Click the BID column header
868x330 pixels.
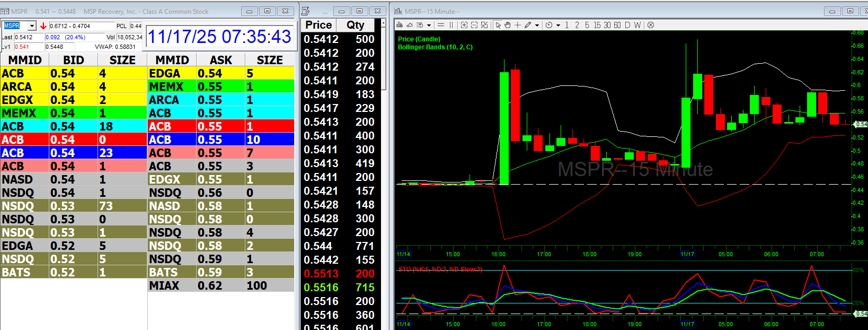[73, 60]
